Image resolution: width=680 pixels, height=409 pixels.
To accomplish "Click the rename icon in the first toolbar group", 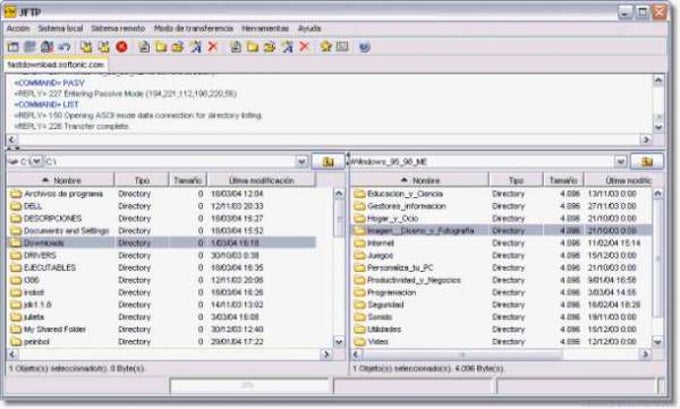I will 196,46.
